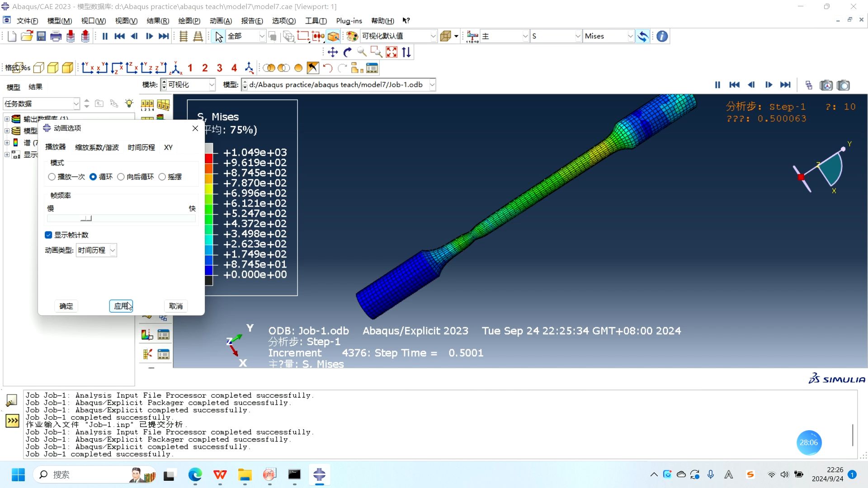Open a file with the folder icon
This screenshot has width=868, height=488.
pyautogui.click(x=27, y=36)
